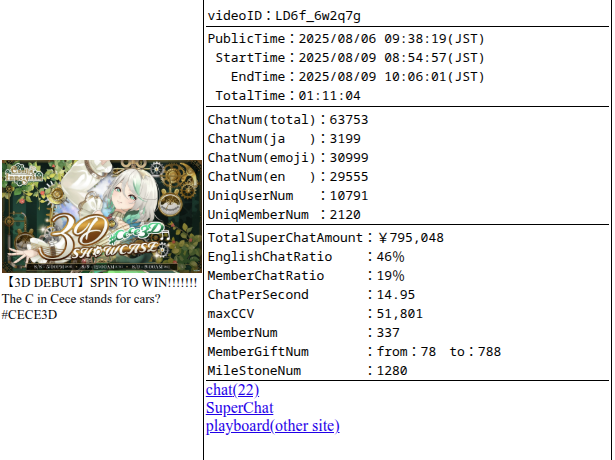Screen dimensions: 615x460
Task: Click UniqMemberNum 2120 row
Action: pyautogui.click(x=284, y=215)
